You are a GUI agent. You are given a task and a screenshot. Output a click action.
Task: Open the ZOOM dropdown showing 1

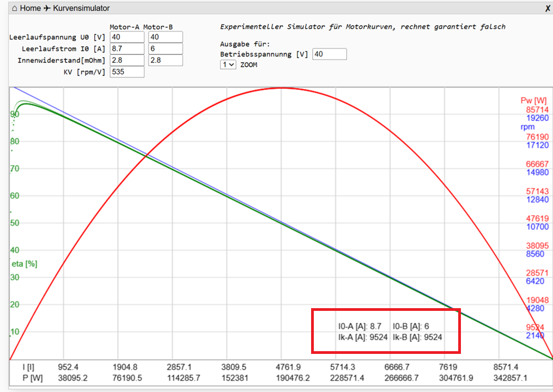click(228, 64)
